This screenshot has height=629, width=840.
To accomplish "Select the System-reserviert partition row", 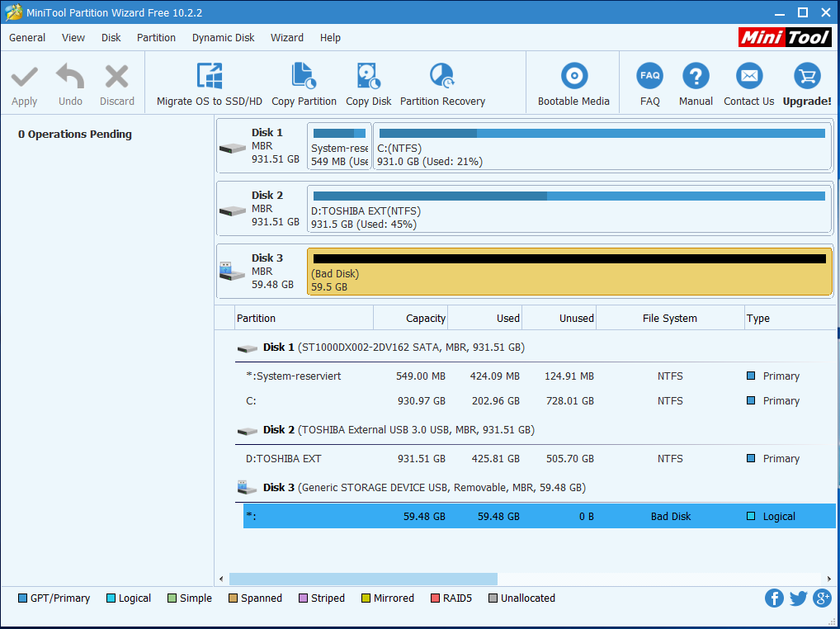I will (540, 376).
